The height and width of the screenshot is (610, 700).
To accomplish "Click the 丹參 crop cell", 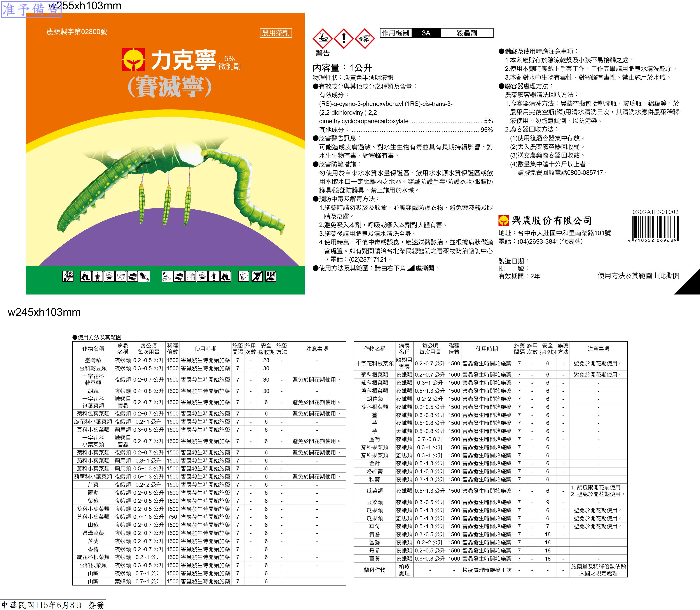I will point(374,550).
